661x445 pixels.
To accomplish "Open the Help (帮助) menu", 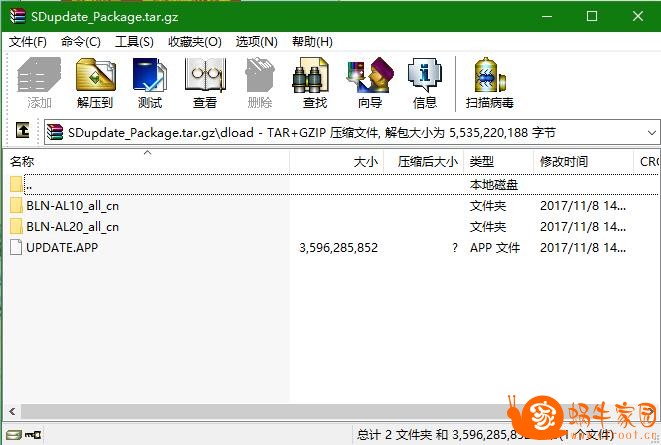I will [x=312, y=42].
